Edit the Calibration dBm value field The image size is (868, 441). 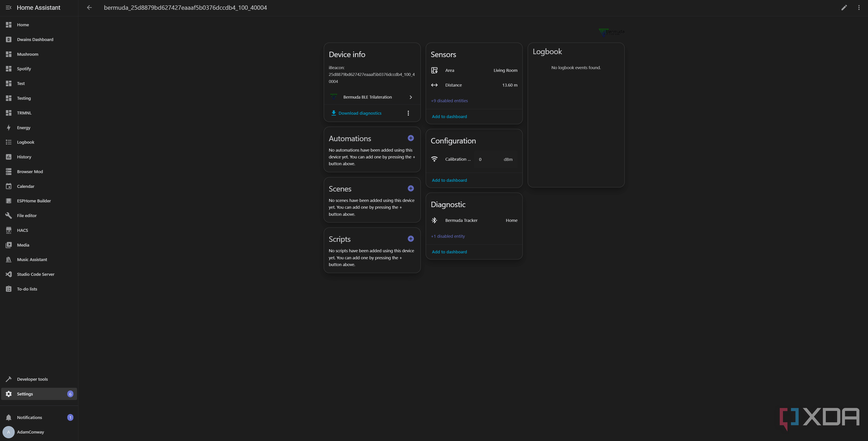tap(495, 159)
